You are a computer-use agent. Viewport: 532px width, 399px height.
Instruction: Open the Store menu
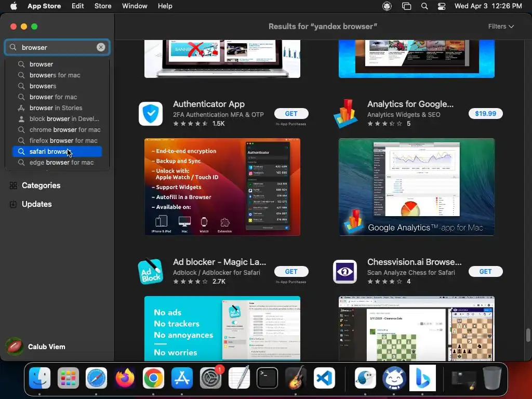click(x=103, y=6)
